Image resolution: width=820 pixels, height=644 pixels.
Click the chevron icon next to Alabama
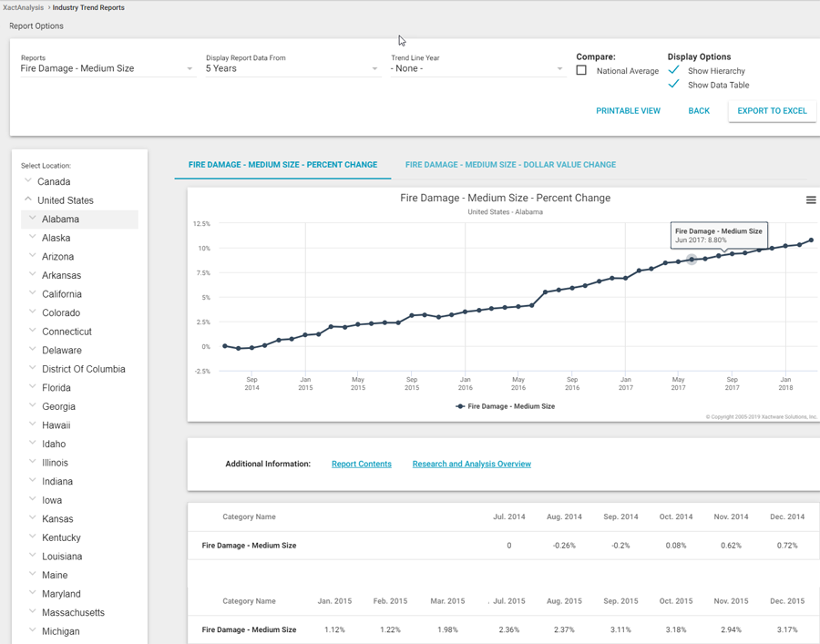[33, 219]
